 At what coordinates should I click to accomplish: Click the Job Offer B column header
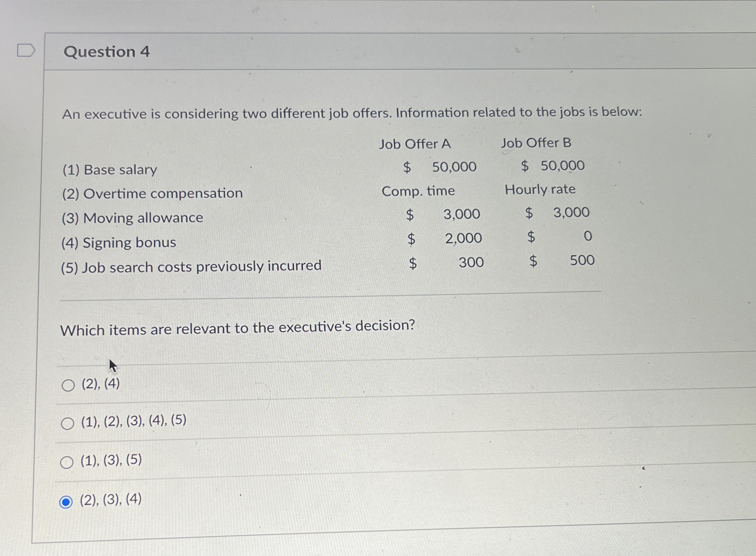(x=536, y=143)
